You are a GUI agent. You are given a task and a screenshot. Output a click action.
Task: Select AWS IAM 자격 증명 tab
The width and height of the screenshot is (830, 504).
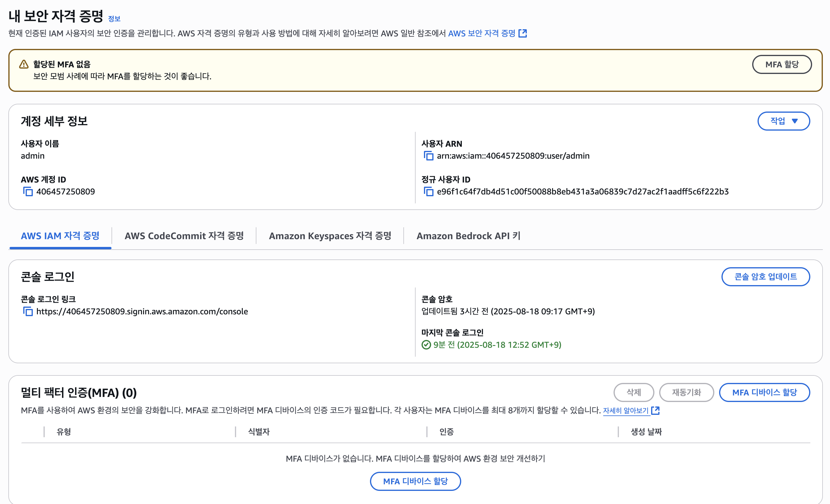(x=60, y=236)
